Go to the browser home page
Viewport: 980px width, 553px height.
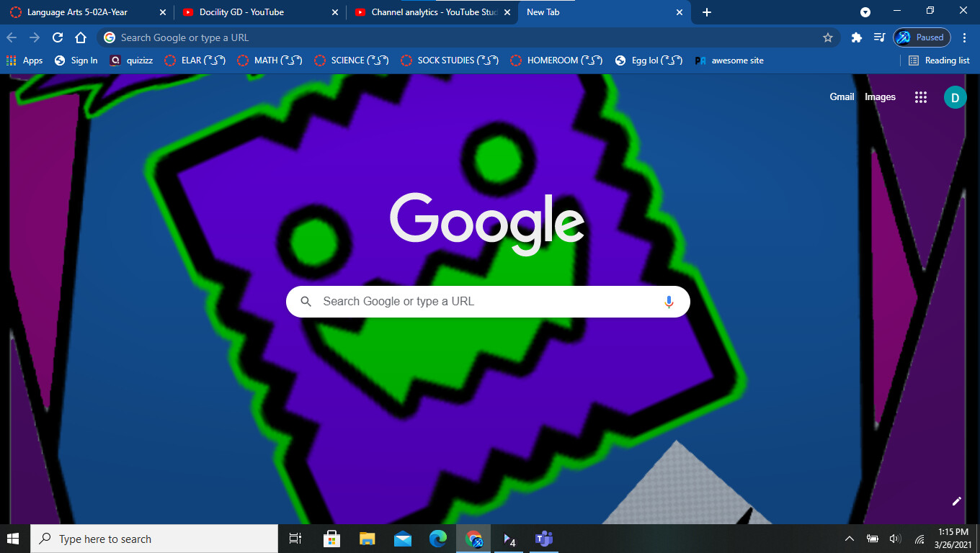pyautogui.click(x=81, y=37)
